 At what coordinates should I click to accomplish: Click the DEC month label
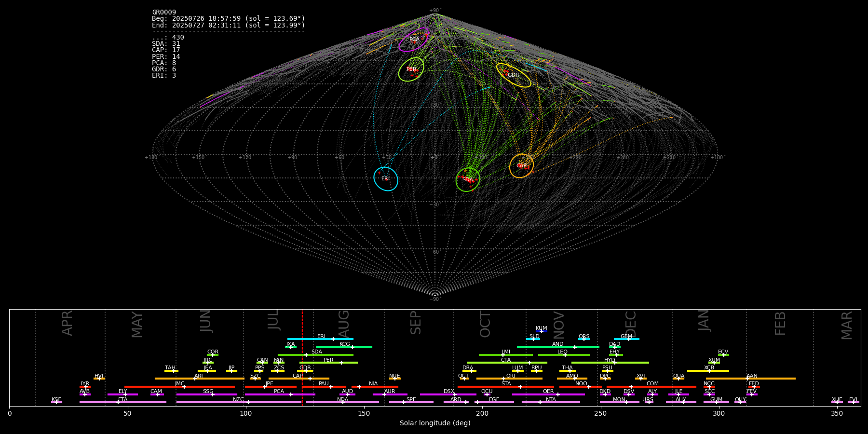click(x=631, y=324)
